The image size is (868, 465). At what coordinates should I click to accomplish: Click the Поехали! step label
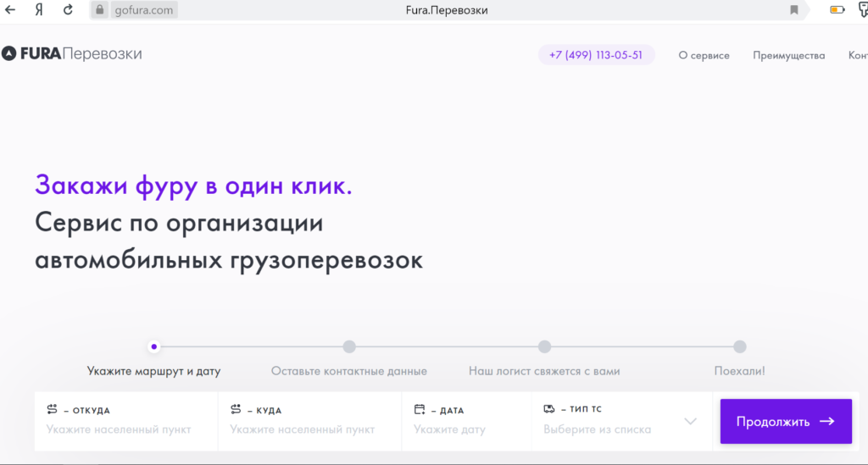click(x=740, y=371)
